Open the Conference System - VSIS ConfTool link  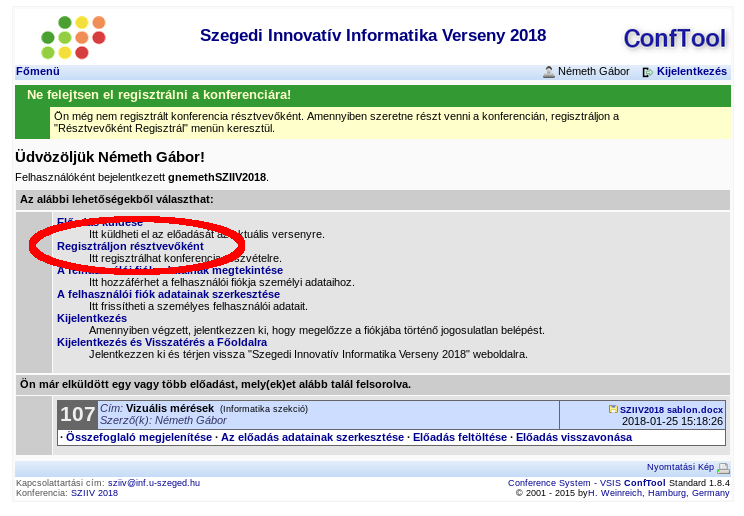pyautogui.click(x=586, y=483)
